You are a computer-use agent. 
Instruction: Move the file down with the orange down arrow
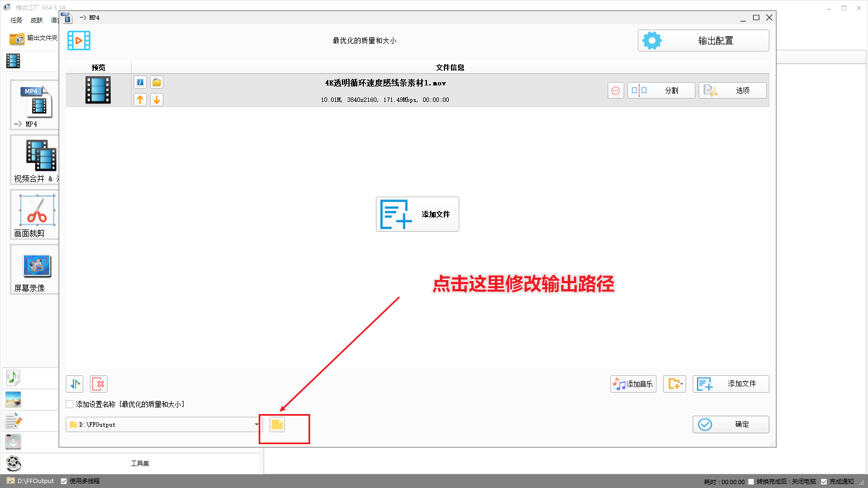[157, 100]
